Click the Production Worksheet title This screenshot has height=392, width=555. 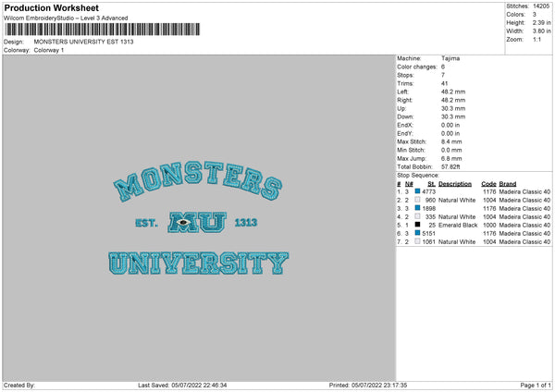pos(52,7)
